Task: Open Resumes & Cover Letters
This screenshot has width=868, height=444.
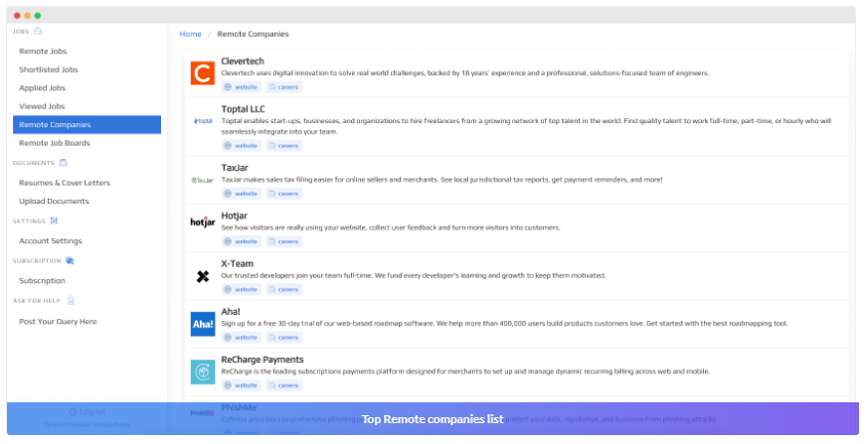Action: click(65, 183)
